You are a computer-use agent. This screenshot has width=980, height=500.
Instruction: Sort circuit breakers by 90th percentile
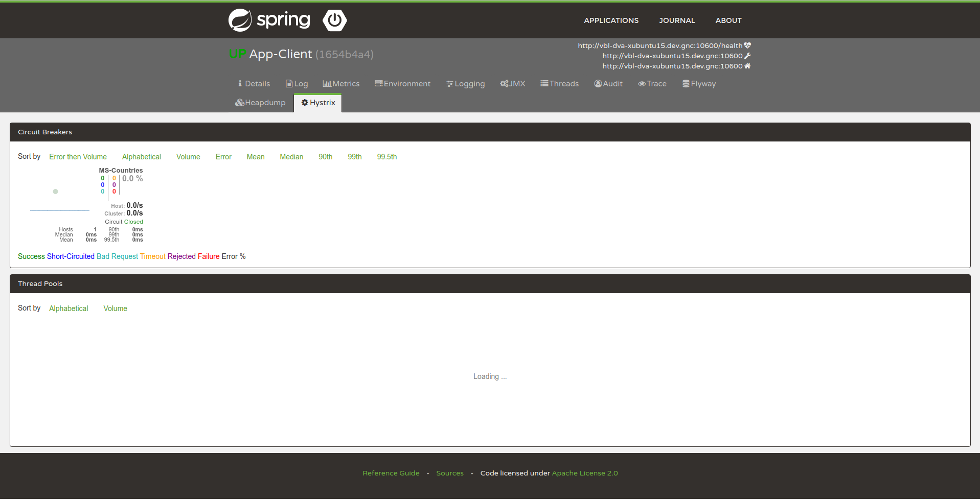[x=326, y=157]
